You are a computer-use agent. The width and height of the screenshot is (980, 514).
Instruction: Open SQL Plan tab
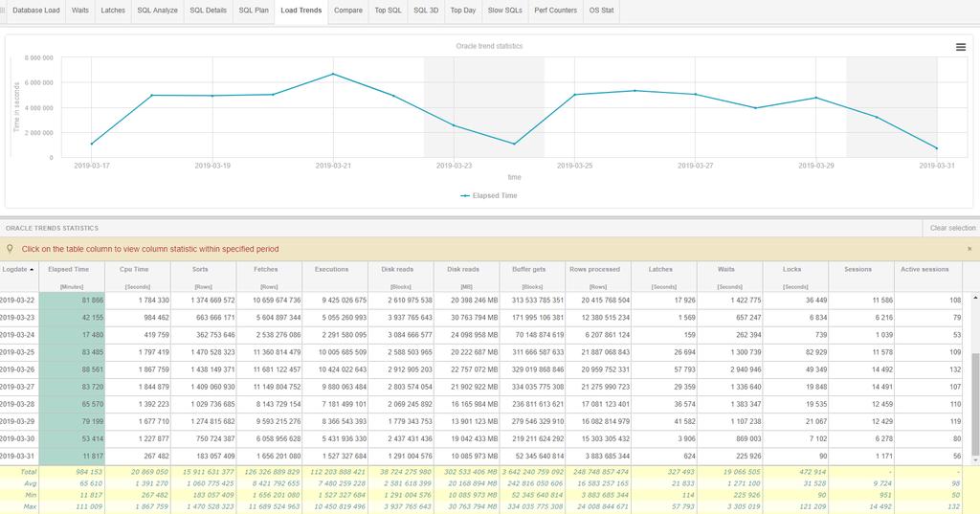coord(254,11)
